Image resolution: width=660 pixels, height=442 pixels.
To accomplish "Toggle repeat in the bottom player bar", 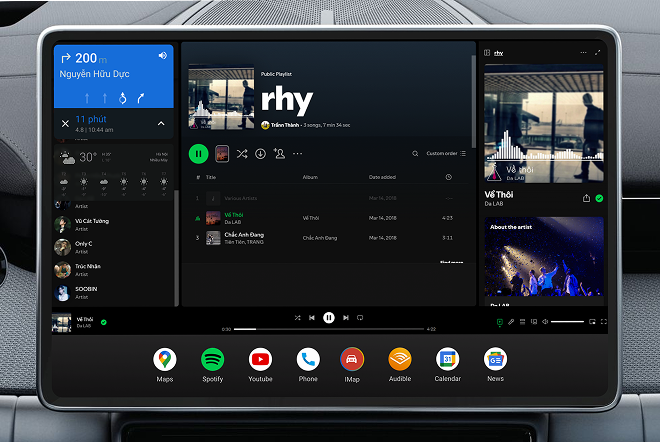I will point(360,317).
